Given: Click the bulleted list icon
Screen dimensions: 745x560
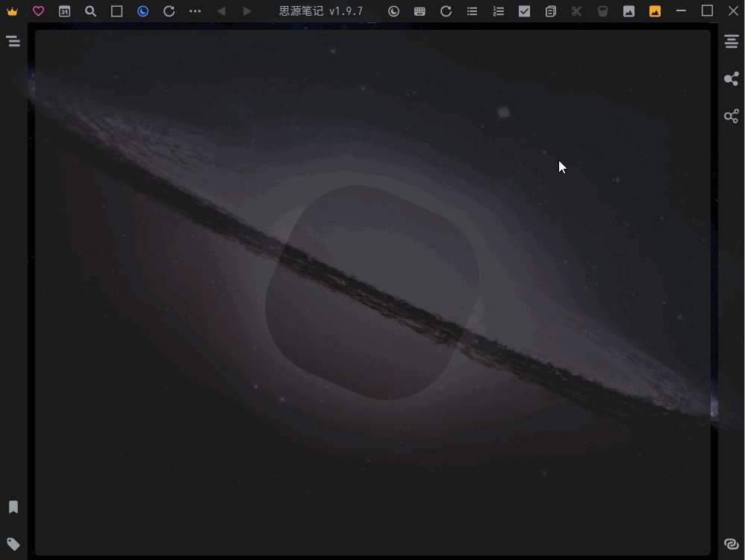Looking at the screenshot, I should (472, 11).
